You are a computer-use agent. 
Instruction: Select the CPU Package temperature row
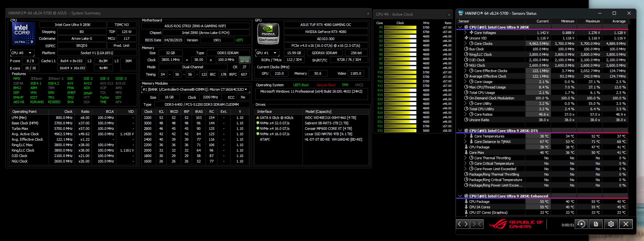coord(479,147)
